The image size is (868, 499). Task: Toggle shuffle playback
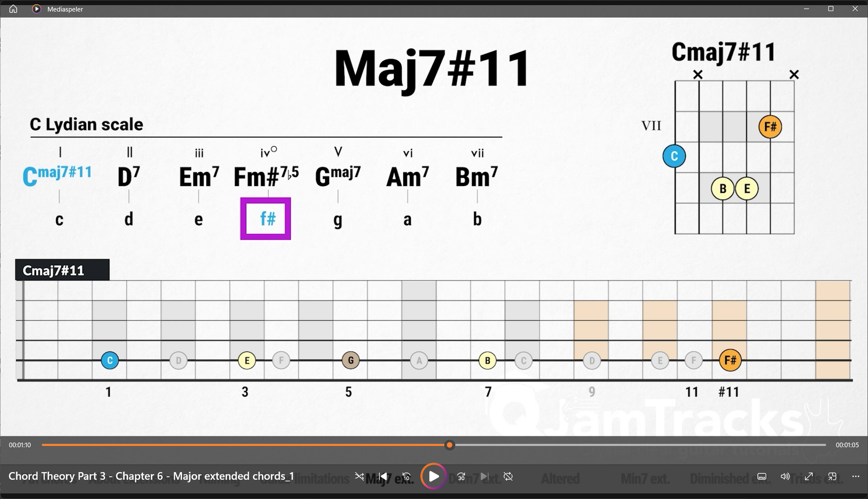click(359, 476)
